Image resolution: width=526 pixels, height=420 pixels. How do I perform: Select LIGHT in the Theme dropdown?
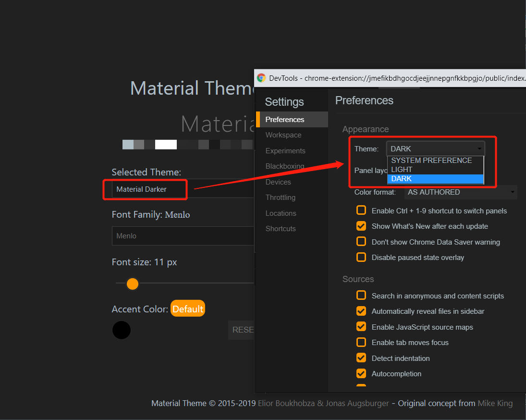(x=402, y=169)
